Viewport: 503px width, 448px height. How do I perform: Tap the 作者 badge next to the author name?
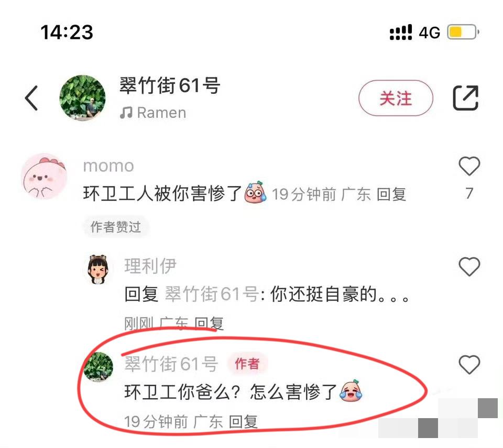pos(247,364)
